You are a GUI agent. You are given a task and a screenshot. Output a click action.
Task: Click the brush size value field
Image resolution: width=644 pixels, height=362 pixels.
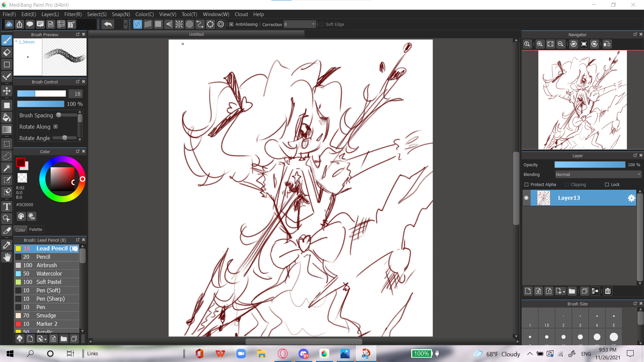76,94
